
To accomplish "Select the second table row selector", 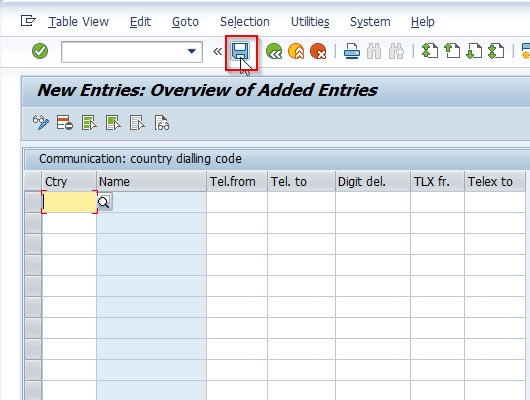I will pyautogui.click(x=33, y=223).
